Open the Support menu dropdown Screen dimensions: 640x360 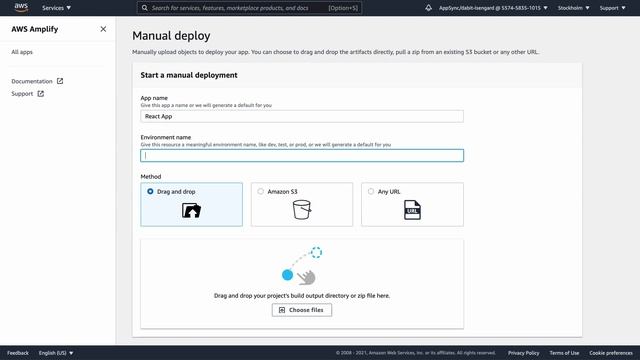click(612, 8)
